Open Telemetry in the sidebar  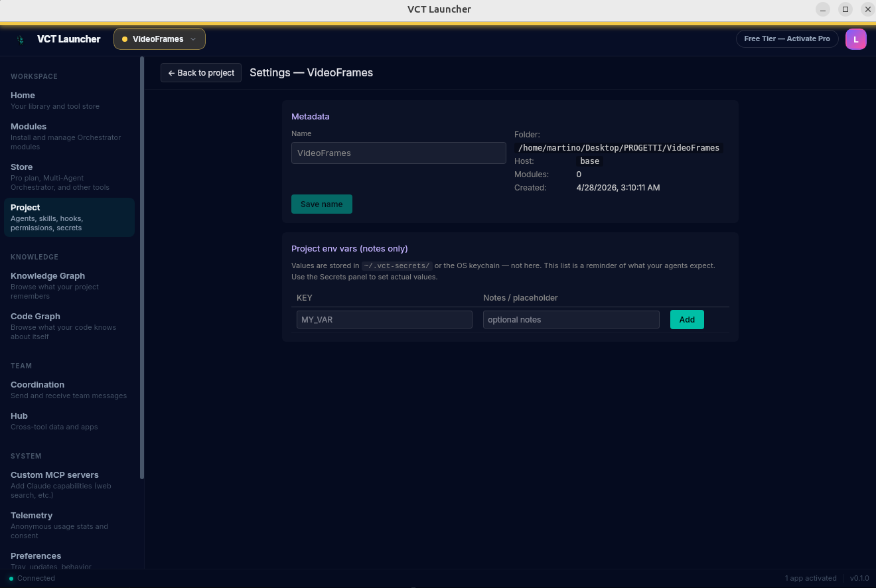(x=69, y=525)
